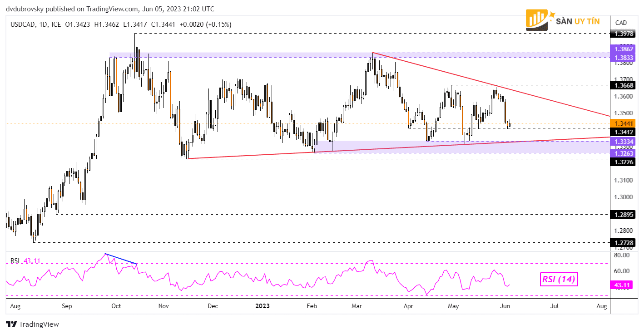Click the TradingView logo at chart bottom
The image size is (644, 334).
tap(32, 324)
